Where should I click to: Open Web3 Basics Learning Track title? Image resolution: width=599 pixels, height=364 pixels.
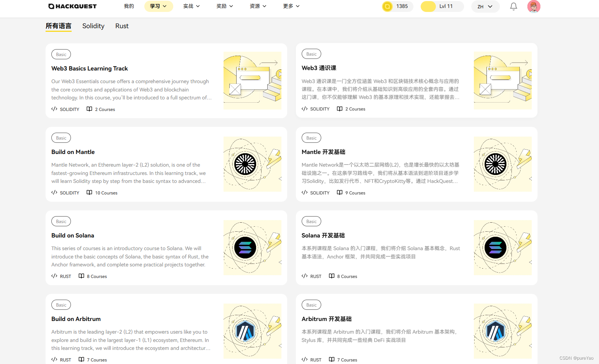(x=90, y=68)
